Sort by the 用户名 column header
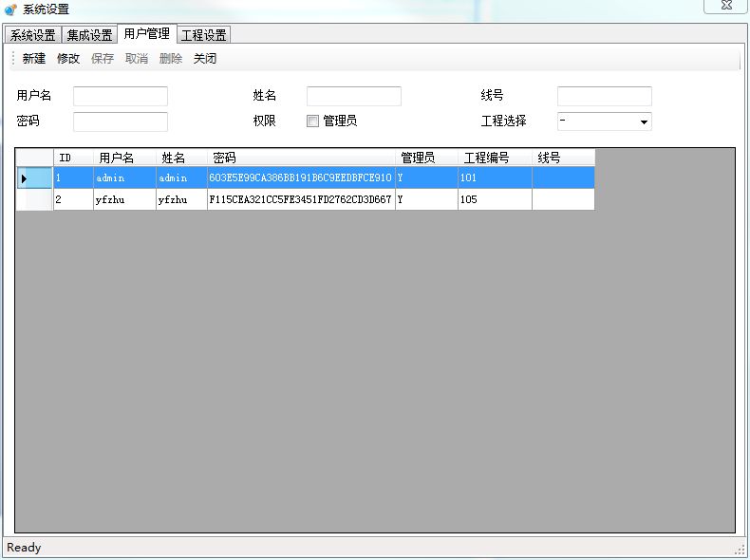This screenshot has width=750, height=560. pyautogui.click(x=123, y=158)
